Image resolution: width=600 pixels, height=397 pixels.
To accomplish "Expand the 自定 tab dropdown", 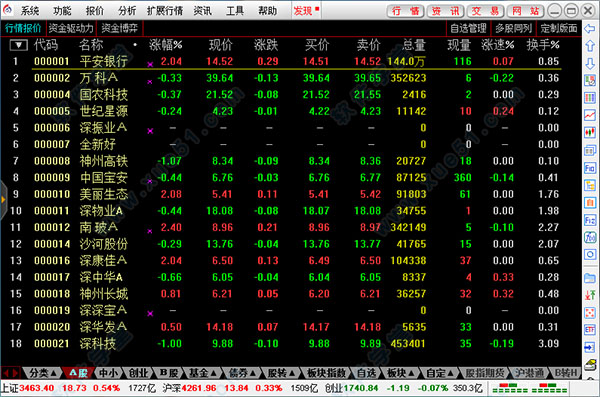I will tap(451, 372).
